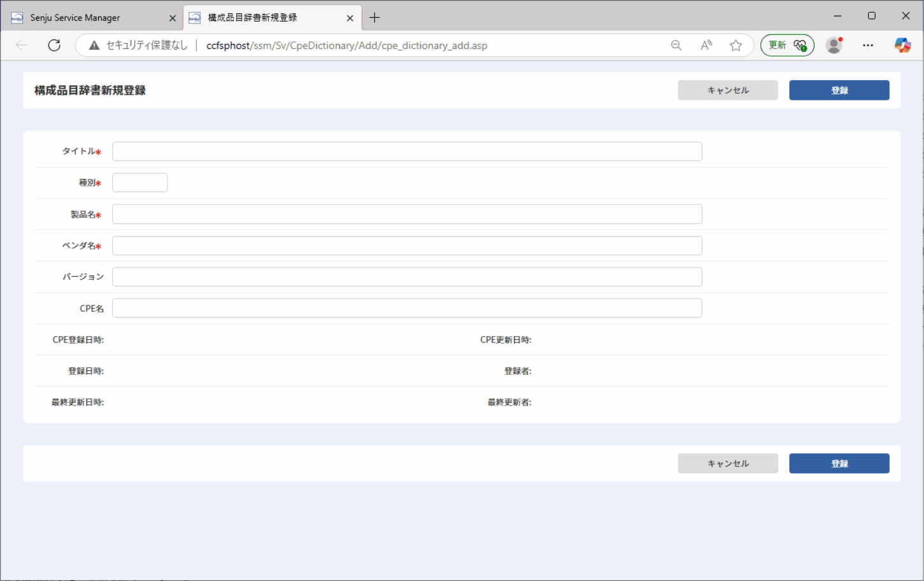Click the セキュリティ保護なし text
Viewport: 924px width, 581px height.
146,45
